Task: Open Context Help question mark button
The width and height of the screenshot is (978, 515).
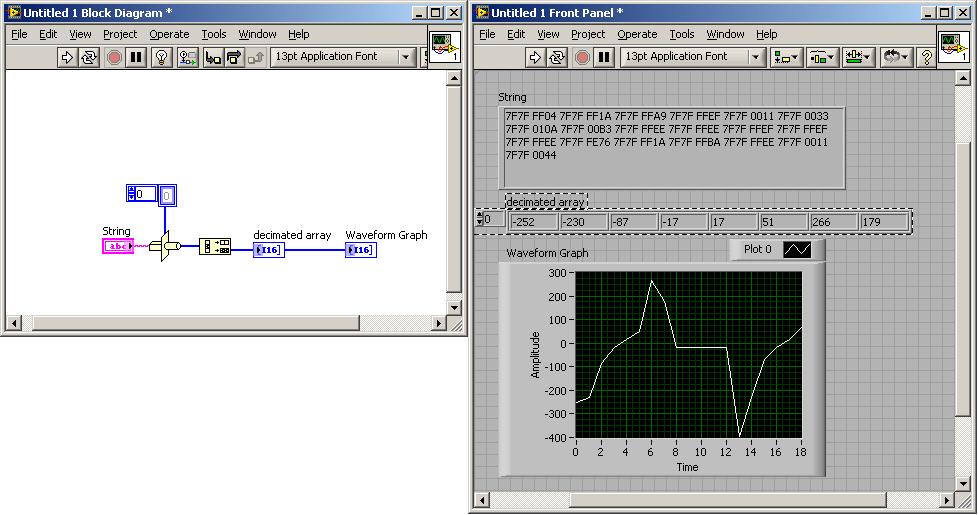Action: (926, 57)
